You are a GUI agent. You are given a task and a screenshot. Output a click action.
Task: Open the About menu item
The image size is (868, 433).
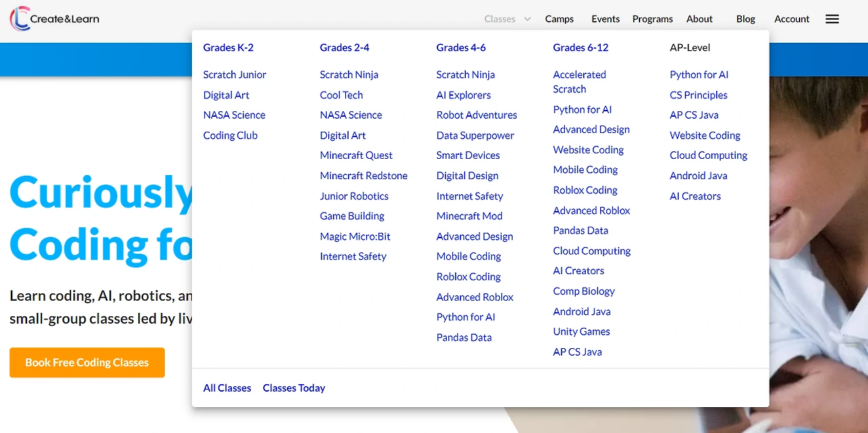(699, 19)
